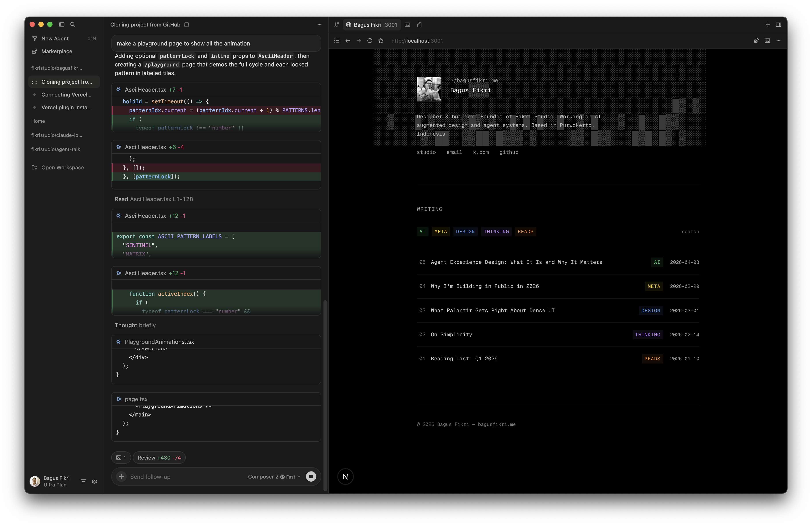The width and height of the screenshot is (812, 526).
Task: Reload the localhost browser page
Action: [370, 41]
